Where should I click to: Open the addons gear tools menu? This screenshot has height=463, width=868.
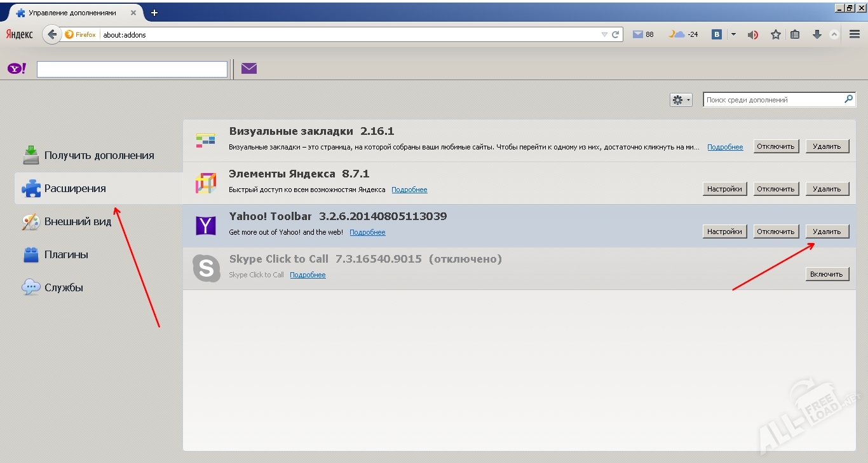coord(677,99)
